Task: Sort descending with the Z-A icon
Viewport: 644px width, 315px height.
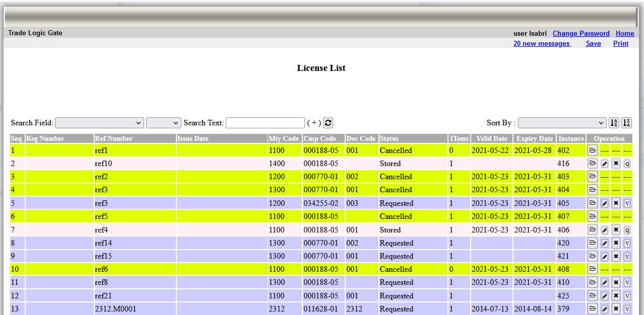Action: (x=626, y=123)
